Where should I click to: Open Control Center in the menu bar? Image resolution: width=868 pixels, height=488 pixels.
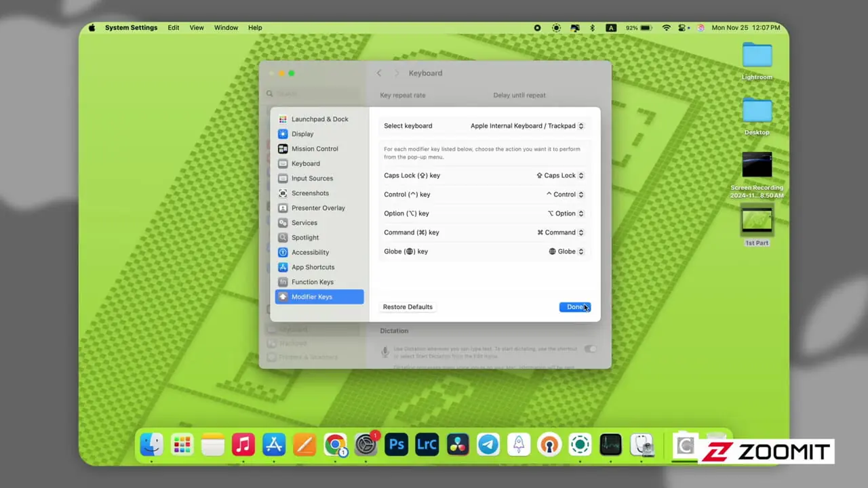[684, 28]
